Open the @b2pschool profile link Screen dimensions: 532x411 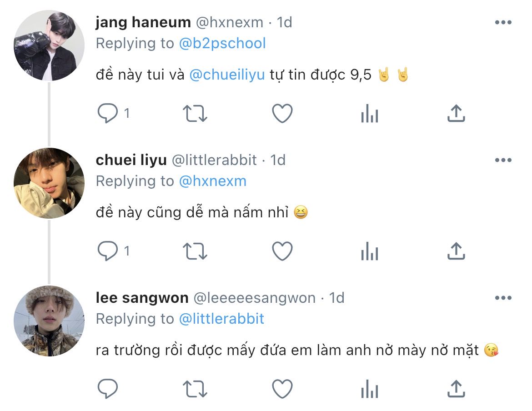pos(222,44)
